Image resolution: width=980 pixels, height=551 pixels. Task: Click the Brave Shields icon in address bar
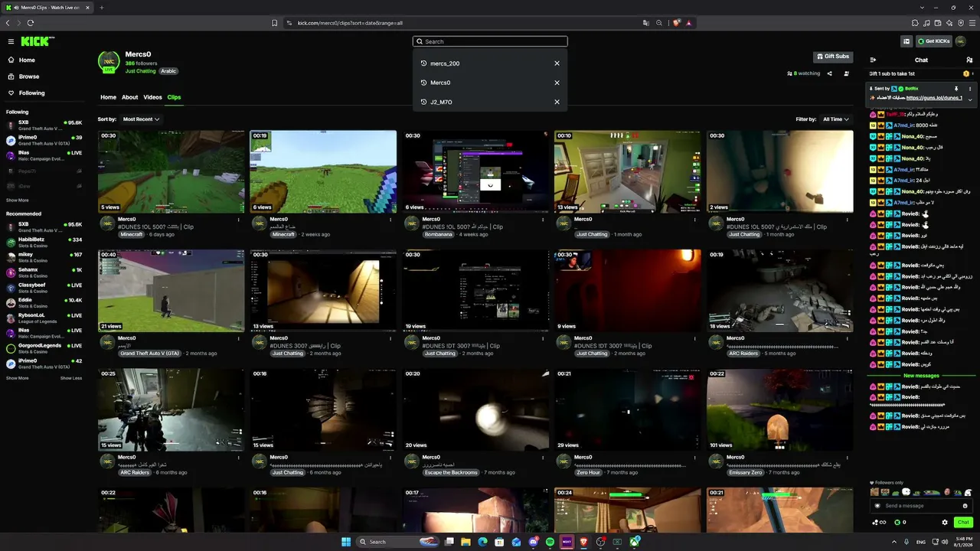(677, 23)
